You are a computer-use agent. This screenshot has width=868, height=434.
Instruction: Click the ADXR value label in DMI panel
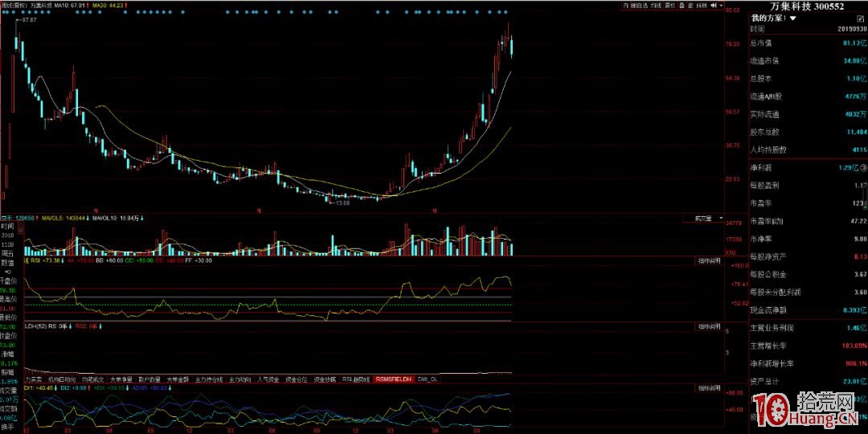149,388
